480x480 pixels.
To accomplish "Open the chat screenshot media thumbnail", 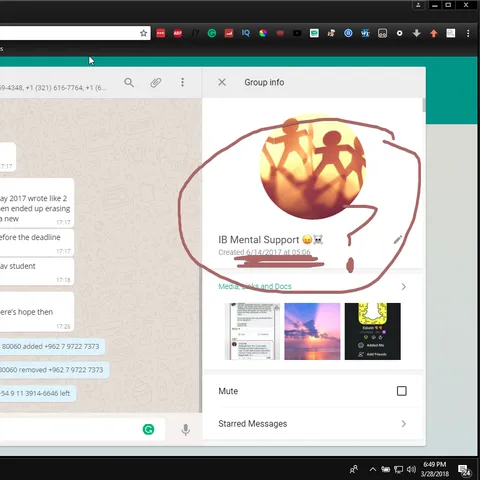I will tap(252, 331).
